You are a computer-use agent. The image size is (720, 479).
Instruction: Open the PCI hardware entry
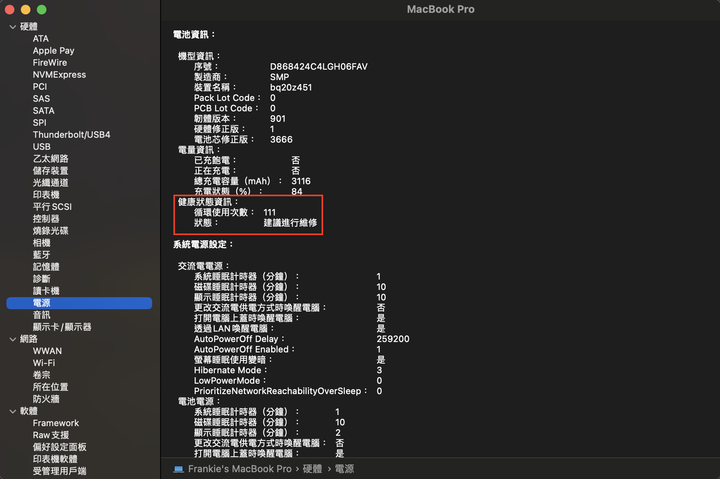(x=39, y=87)
